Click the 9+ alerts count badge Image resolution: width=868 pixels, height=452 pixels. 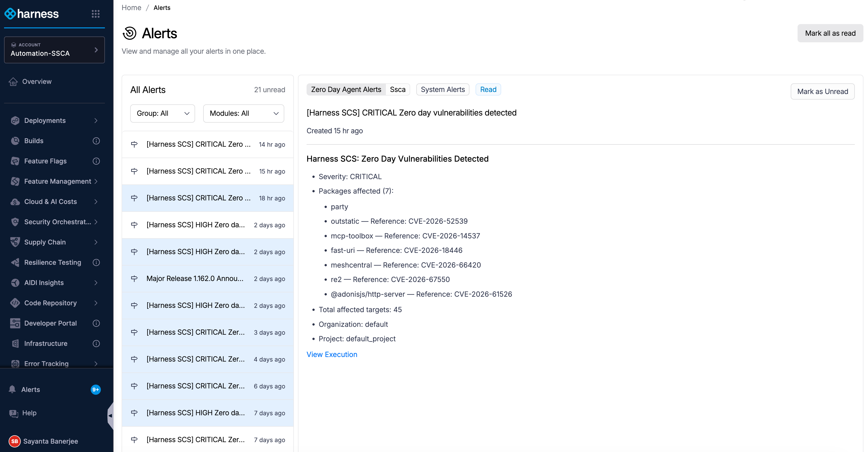[x=96, y=390]
